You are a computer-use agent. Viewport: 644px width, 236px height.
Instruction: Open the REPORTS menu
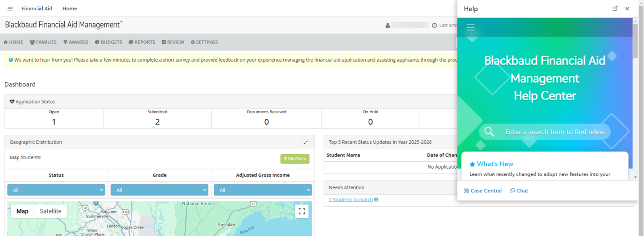pyautogui.click(x=142, y=42)
